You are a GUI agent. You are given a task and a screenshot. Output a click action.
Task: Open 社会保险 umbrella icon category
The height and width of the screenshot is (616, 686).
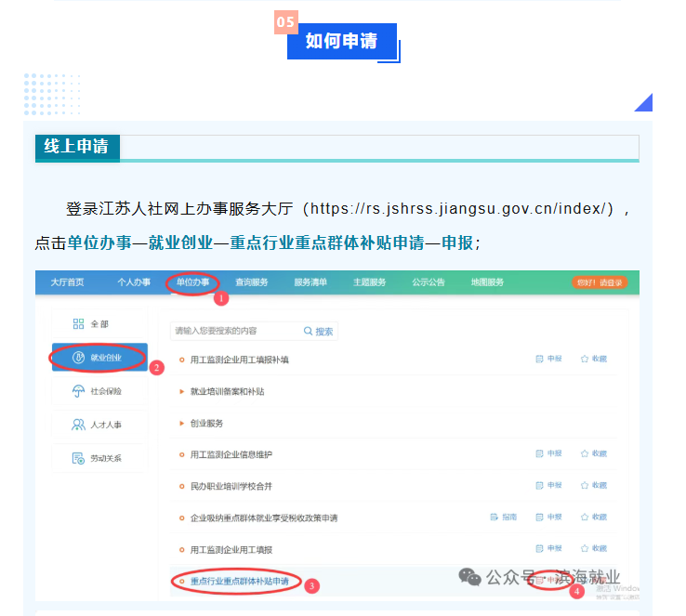(79, 391)
